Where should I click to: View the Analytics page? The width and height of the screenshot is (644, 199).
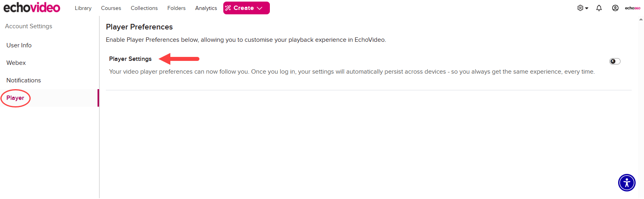[206, 8]
